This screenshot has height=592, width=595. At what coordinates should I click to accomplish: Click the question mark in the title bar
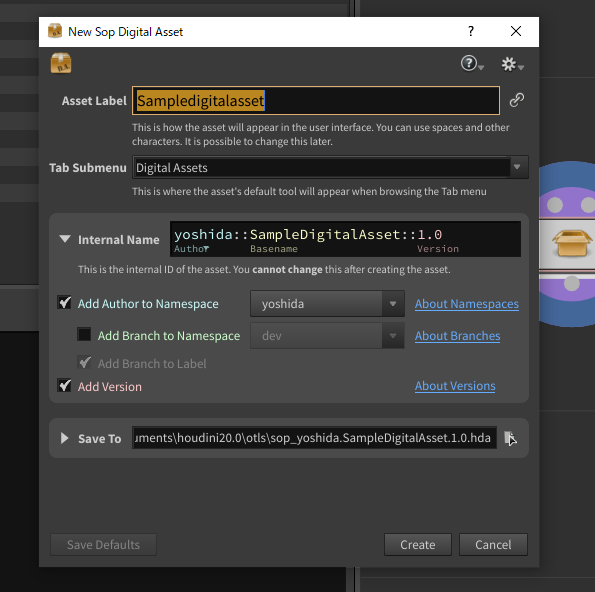471,31
